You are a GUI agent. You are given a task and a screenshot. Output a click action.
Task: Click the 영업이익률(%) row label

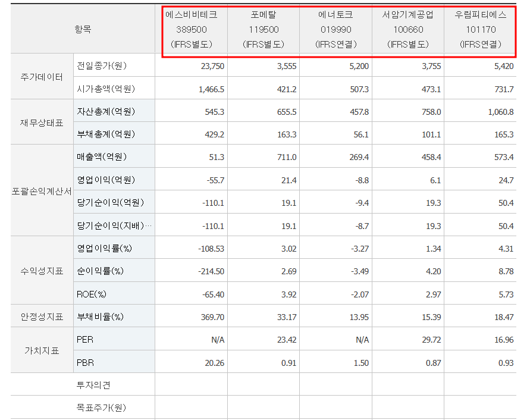(x=104, y=249)
